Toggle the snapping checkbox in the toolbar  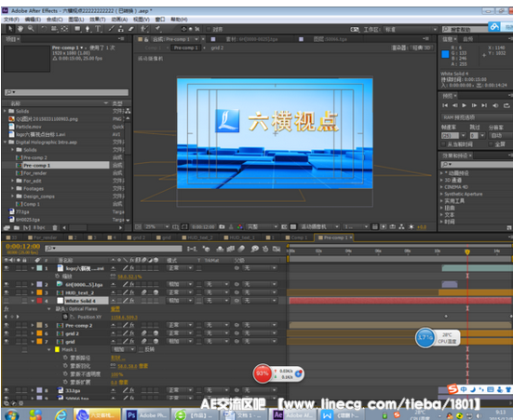(x=209, y=29)
